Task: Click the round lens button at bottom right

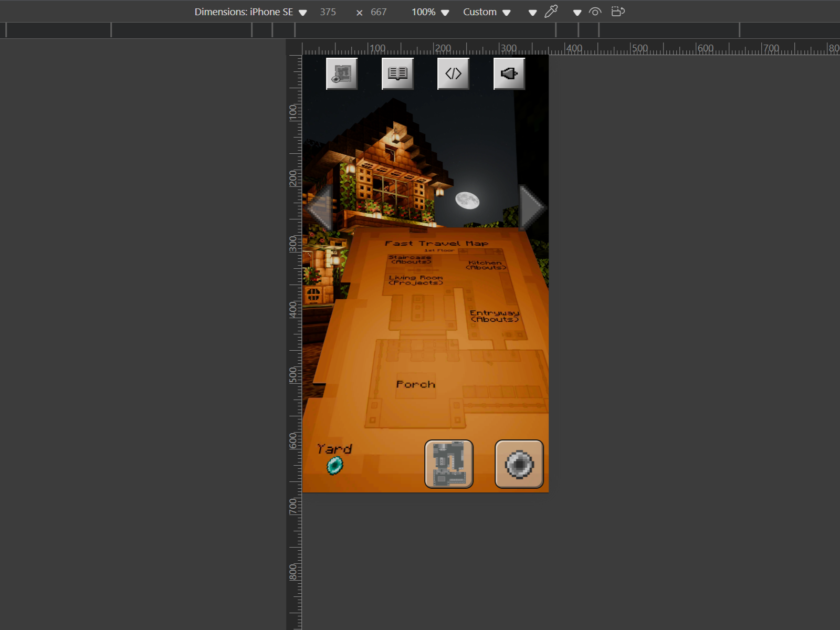Action: point(519,464)
